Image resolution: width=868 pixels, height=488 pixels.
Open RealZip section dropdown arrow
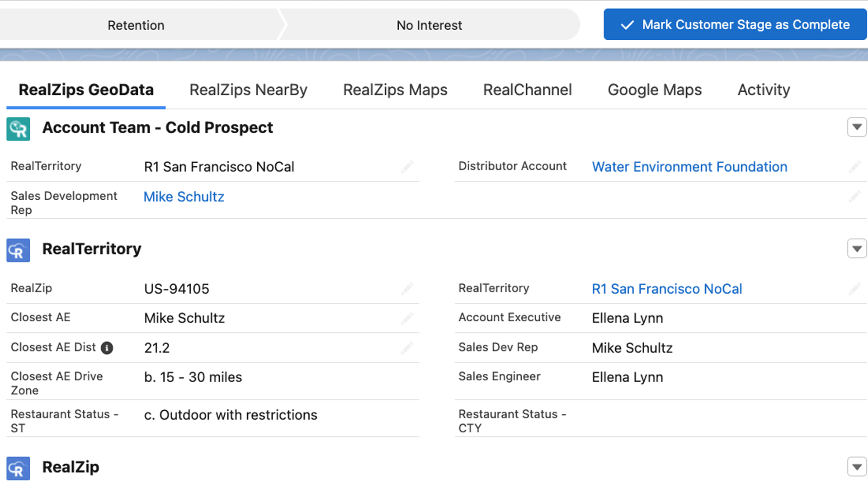point(857,467)
